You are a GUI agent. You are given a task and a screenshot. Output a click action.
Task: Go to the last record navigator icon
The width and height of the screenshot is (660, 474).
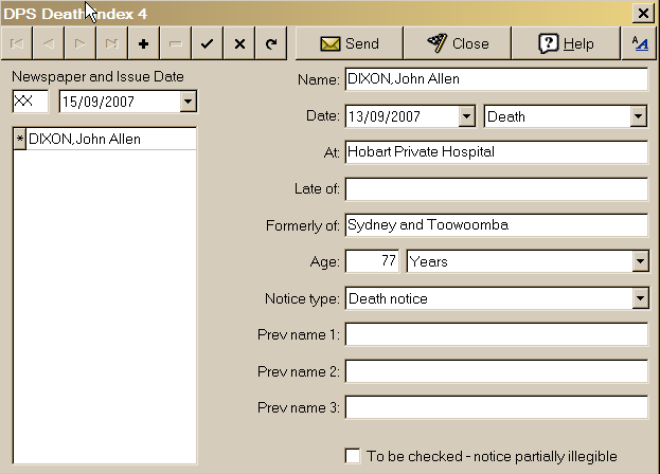pyautogui.click(x=112, y=44)
